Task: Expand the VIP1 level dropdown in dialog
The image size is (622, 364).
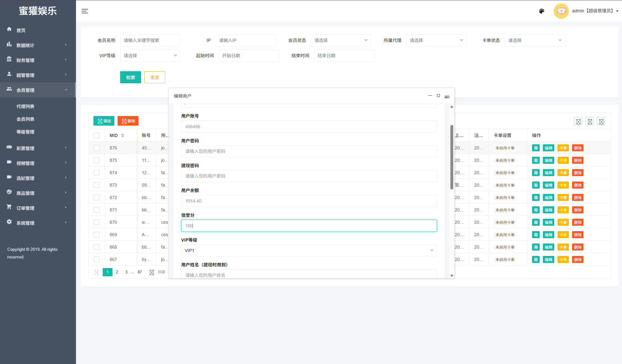Action: 309,251
